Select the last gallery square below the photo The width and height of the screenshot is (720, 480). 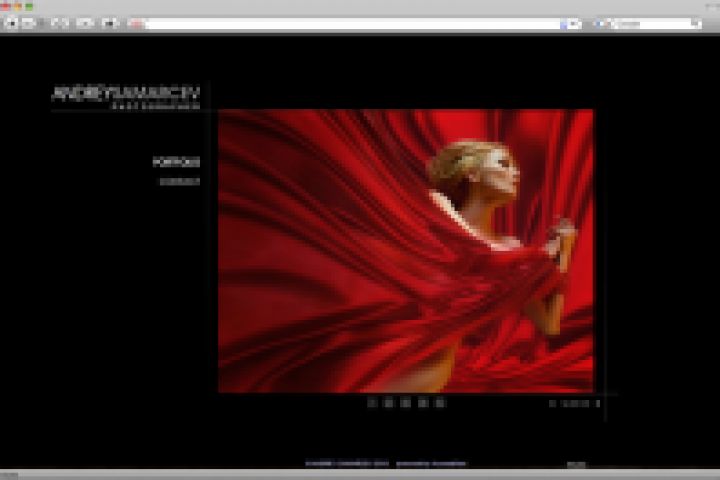click(x=440, y=403)
